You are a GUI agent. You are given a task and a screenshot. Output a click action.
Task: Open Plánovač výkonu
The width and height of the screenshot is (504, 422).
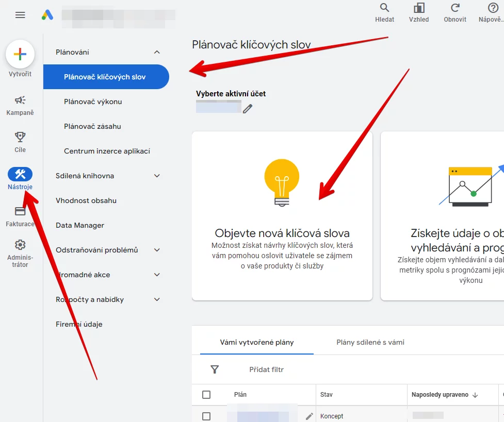[93, 102]
